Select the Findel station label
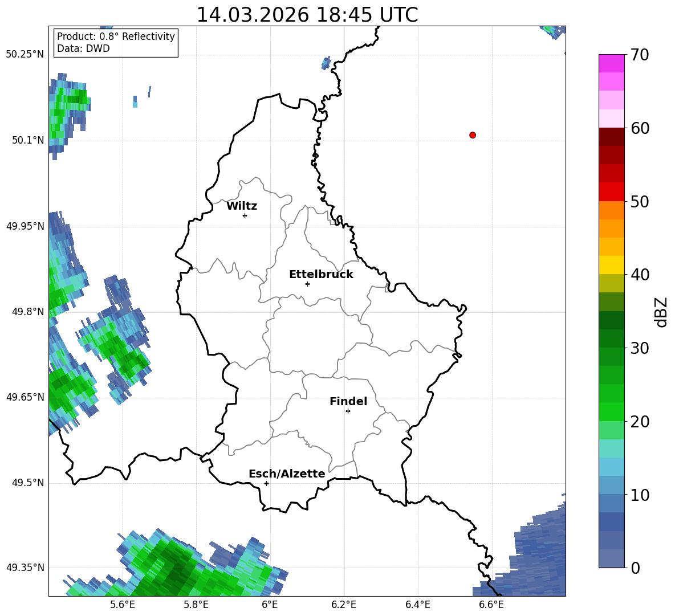 point(348,401)
